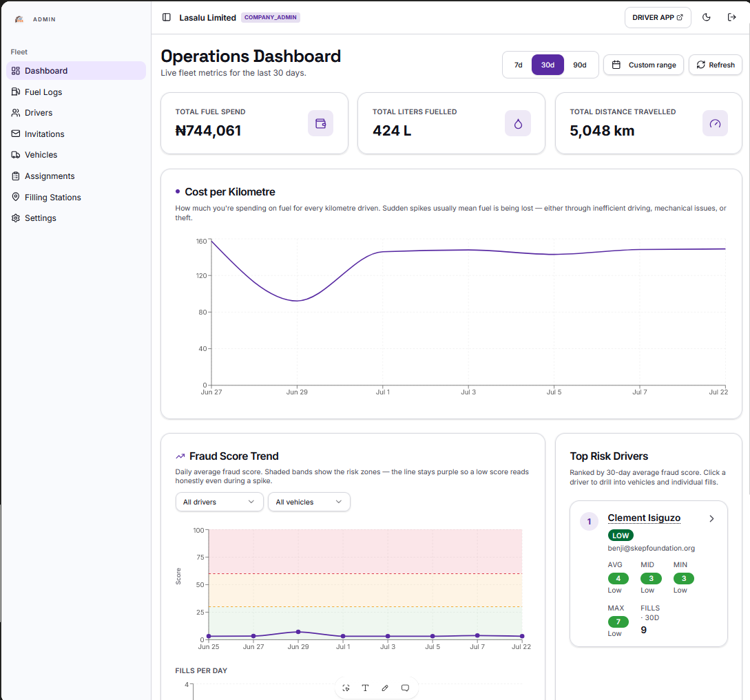Click the Jul 22 fraud score point
Screen dimensions: 750x700
click(522, 637)
